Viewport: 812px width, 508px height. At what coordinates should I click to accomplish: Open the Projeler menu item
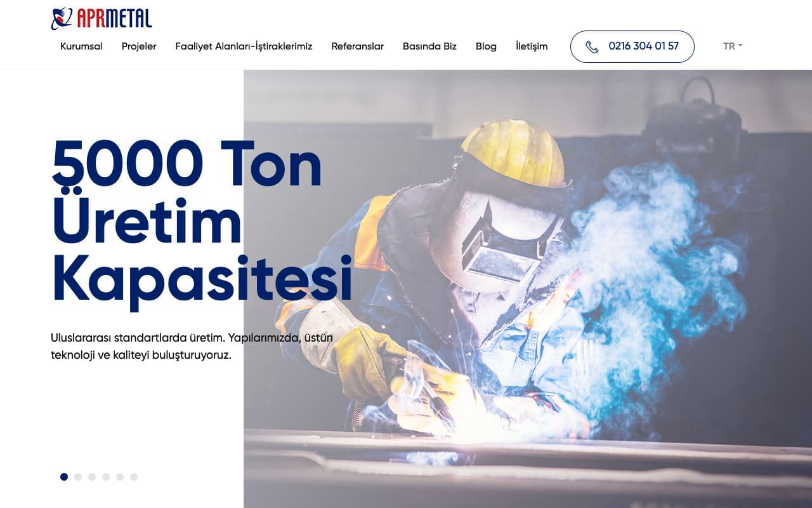tap(139, 46)
